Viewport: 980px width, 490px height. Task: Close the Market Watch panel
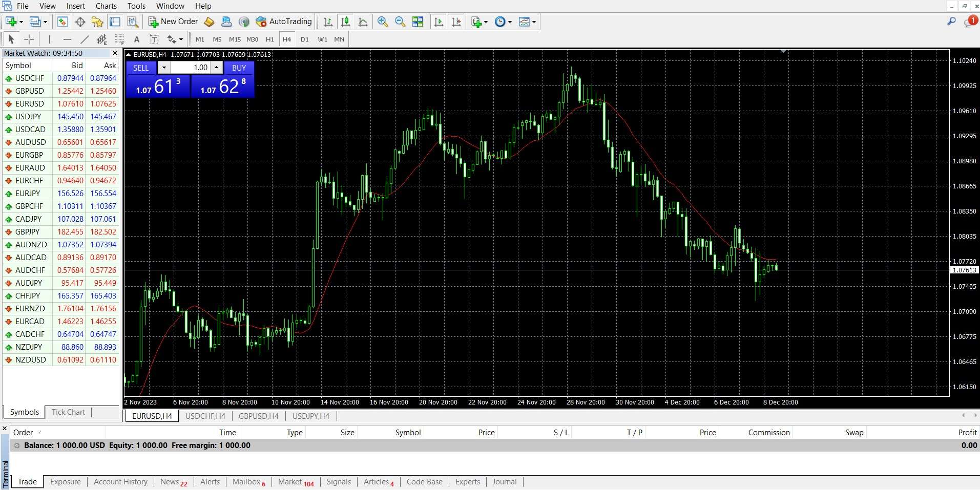[115, 53]
